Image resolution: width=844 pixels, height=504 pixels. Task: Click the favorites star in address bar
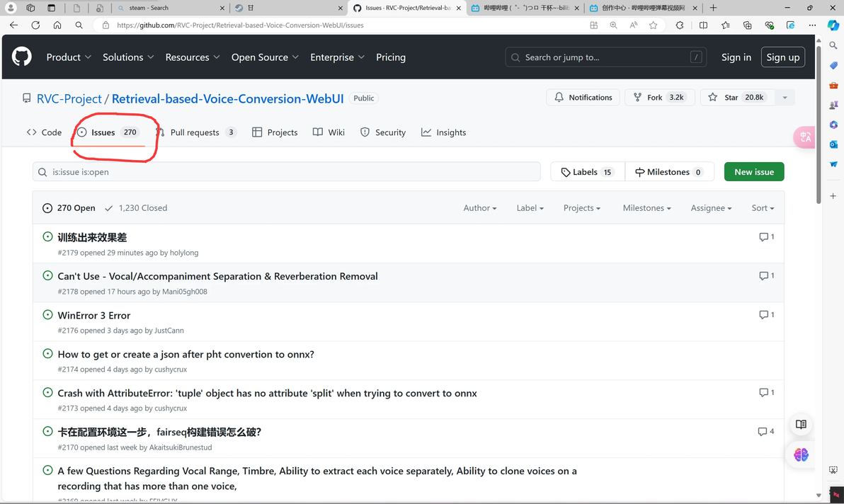653,25
